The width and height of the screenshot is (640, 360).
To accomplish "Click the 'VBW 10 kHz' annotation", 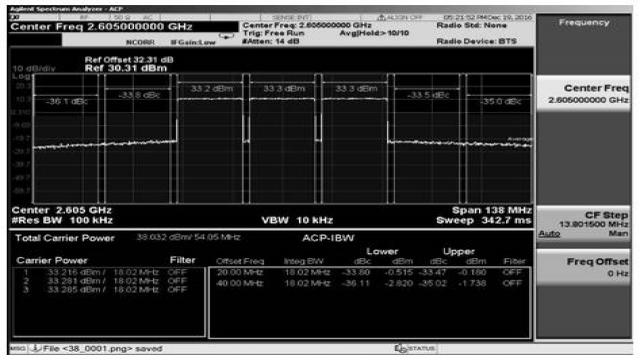I will pos(297,220).
